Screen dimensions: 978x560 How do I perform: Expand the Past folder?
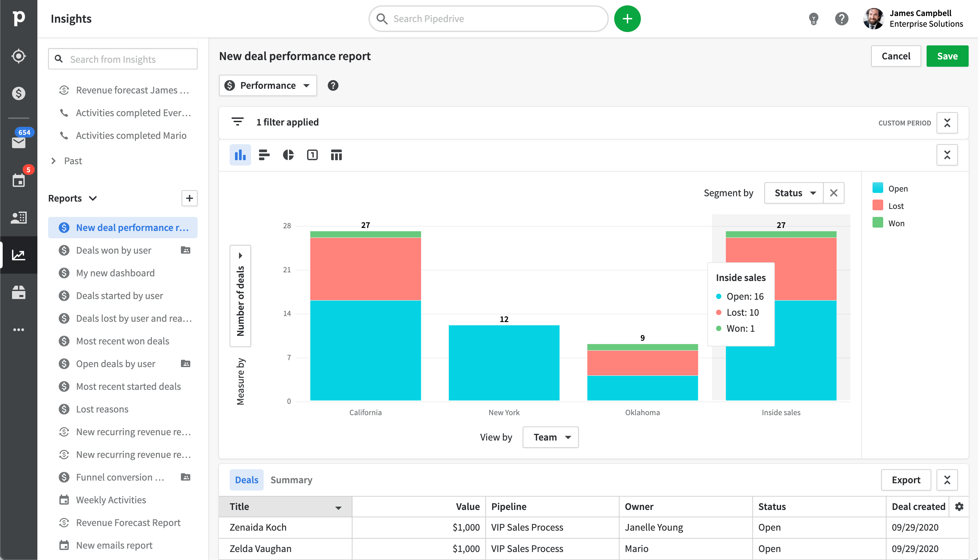(54, 161)
